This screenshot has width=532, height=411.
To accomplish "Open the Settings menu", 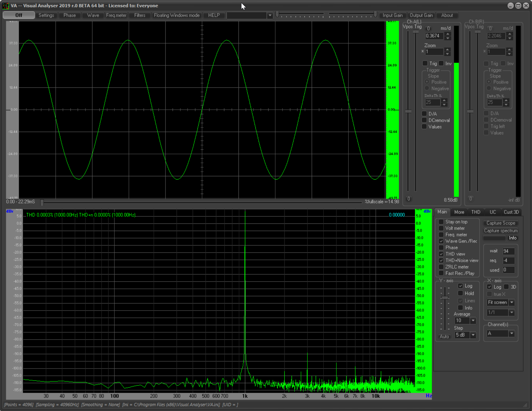I will click(46, 15).
